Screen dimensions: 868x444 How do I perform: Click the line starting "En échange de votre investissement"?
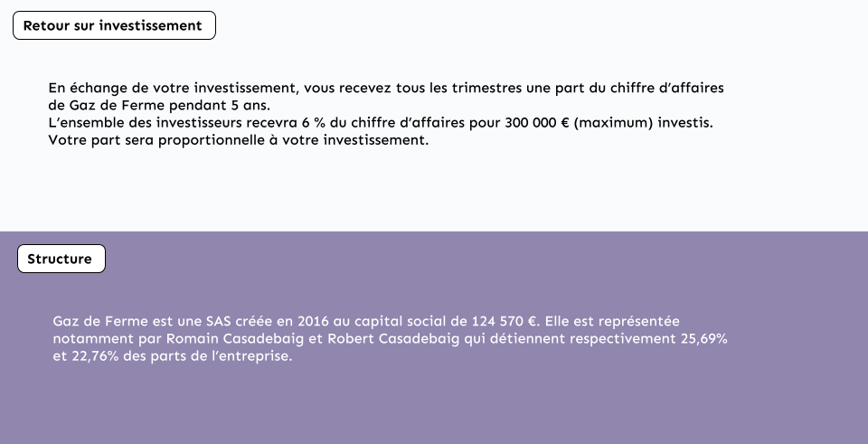pyautogui.click(x=386, y=88)
